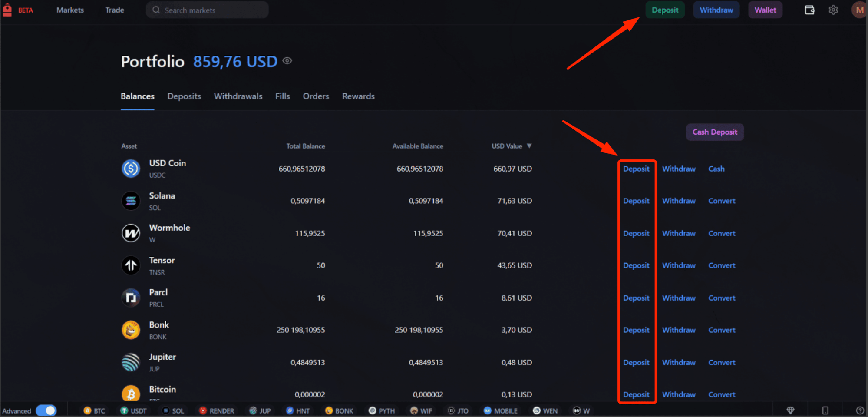
Task: Open settings via the gear icon
Action: point(833,10)
